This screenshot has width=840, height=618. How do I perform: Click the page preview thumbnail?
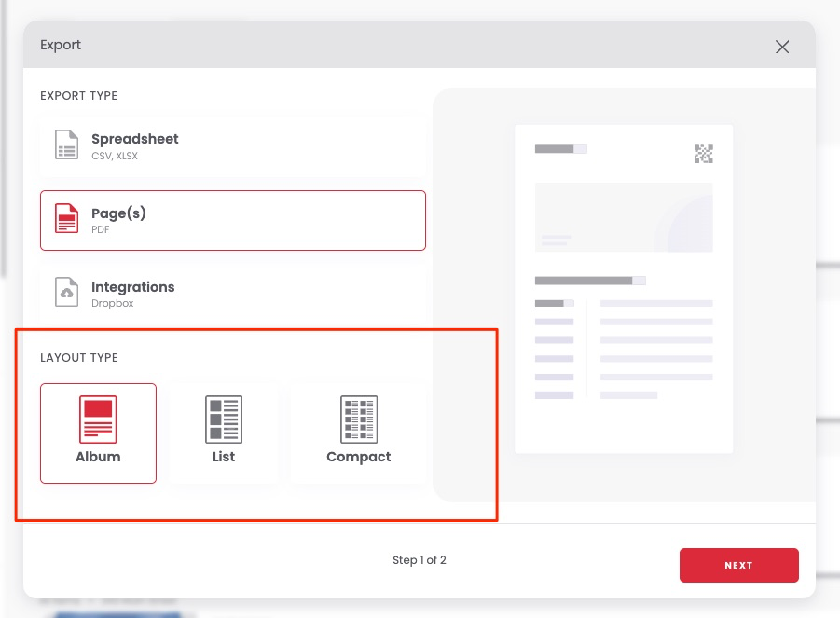(624, 289)
